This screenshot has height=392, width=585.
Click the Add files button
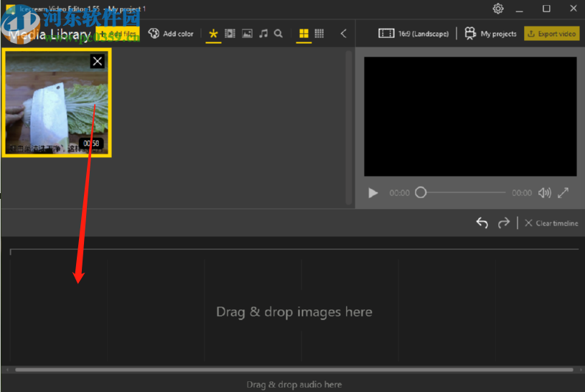[118, 34]
